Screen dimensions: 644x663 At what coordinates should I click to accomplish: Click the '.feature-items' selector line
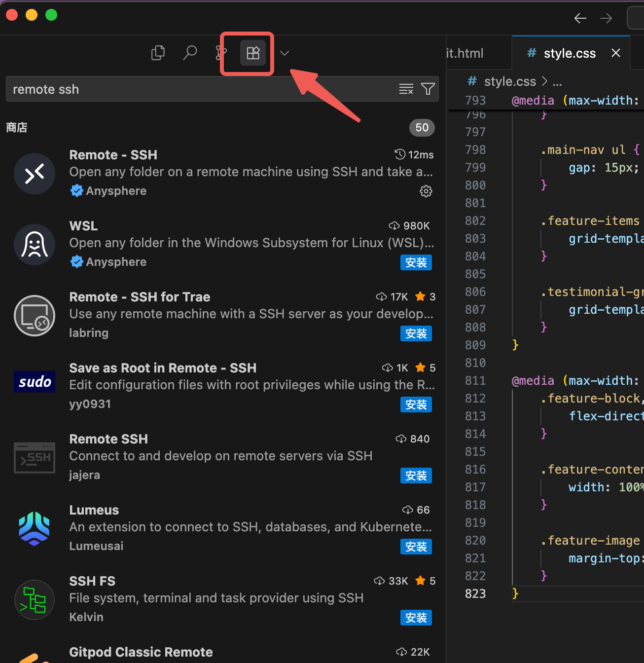click(590, 221)
